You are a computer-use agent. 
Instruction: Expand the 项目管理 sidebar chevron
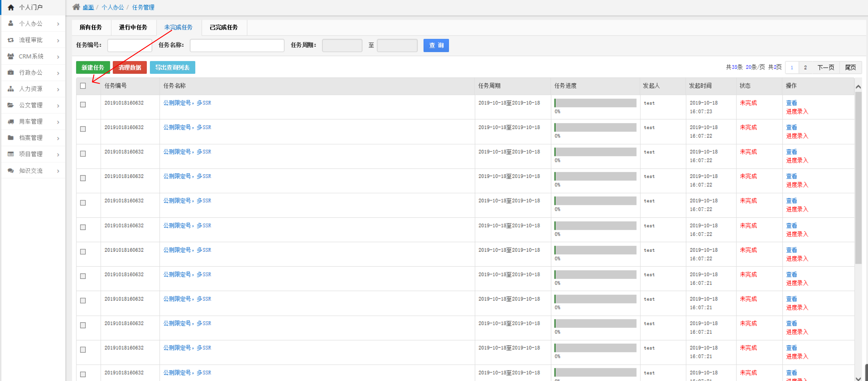coord(58,154)
